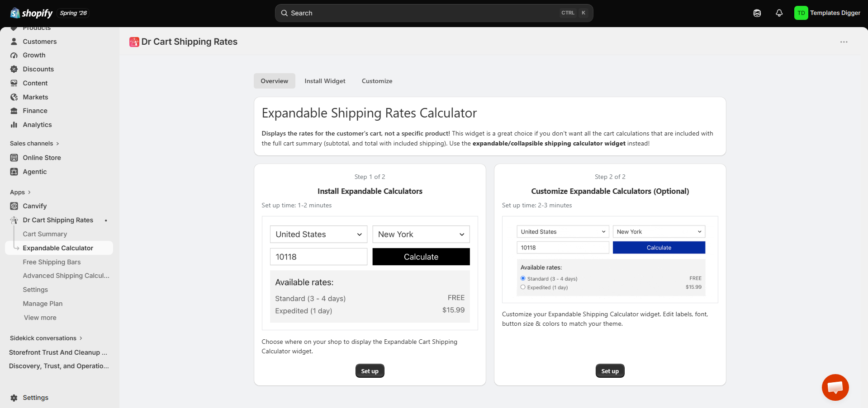Open the notifications bell

pyautogui.click(x=779, y=13)
